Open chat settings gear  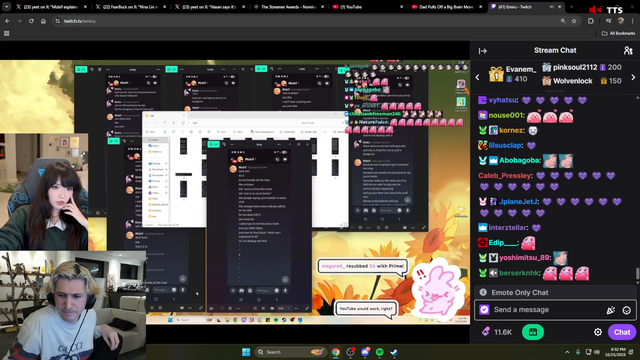click(x=598, y=332)
